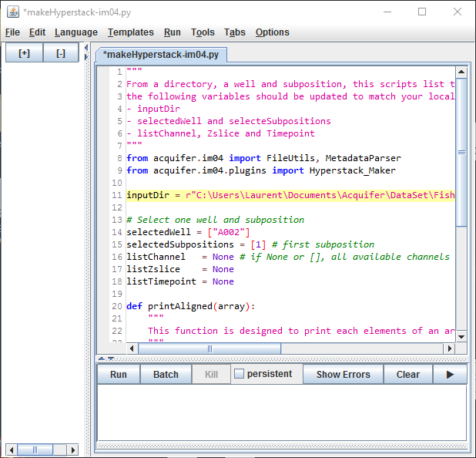
Task: Click line number 10 in gutter
Action: 117,183
